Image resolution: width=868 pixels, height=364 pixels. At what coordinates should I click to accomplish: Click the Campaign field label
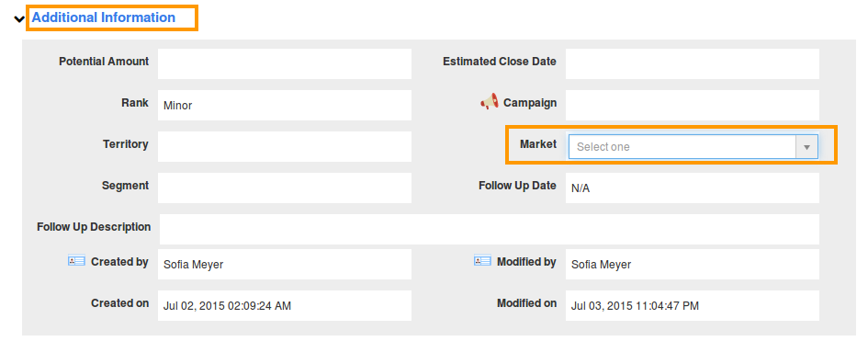pos(530,103)
